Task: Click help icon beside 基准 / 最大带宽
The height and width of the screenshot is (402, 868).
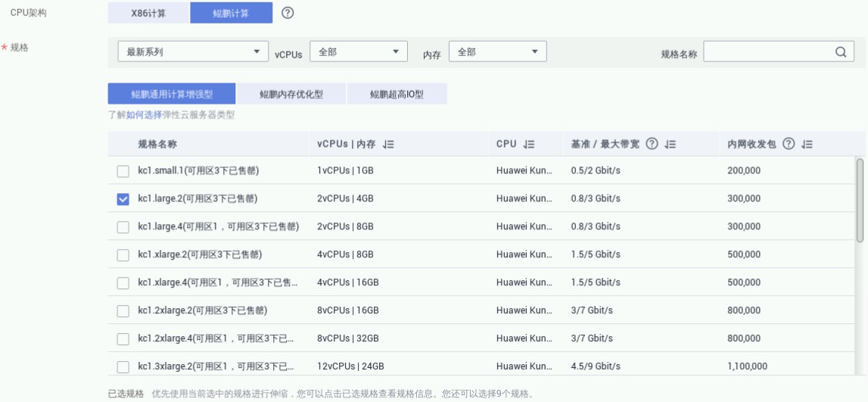Action: click(x=651, y=145)
